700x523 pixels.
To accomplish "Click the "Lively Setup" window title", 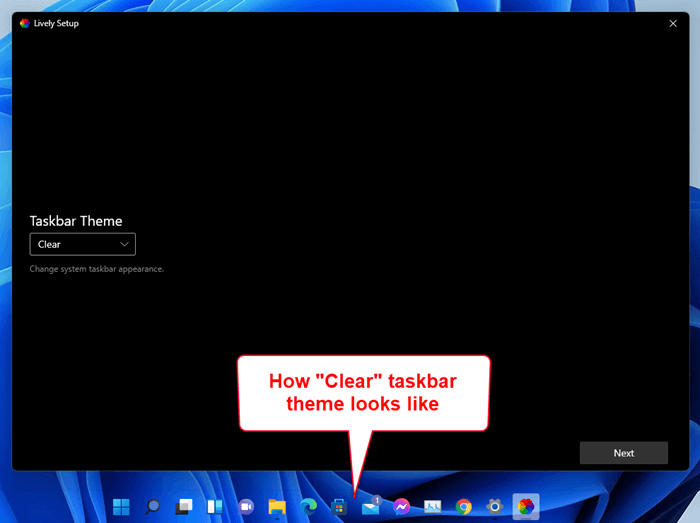I will [56, 23].
